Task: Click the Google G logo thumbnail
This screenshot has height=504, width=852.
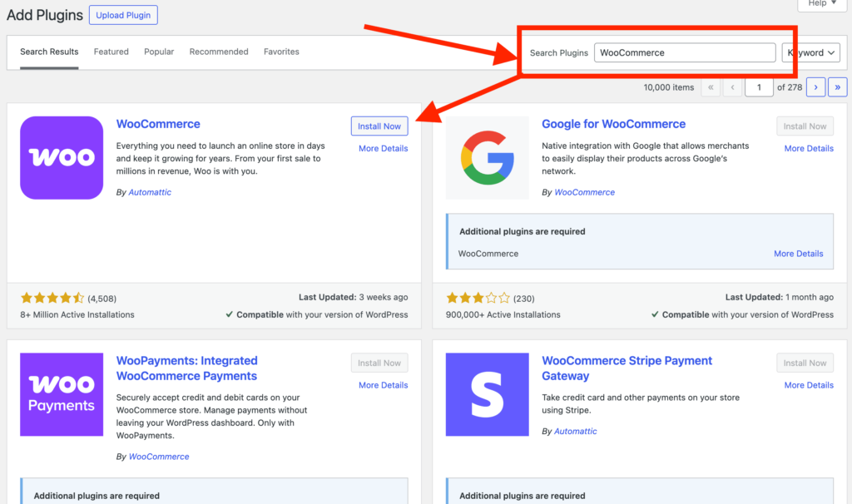Action: (488, 157)
